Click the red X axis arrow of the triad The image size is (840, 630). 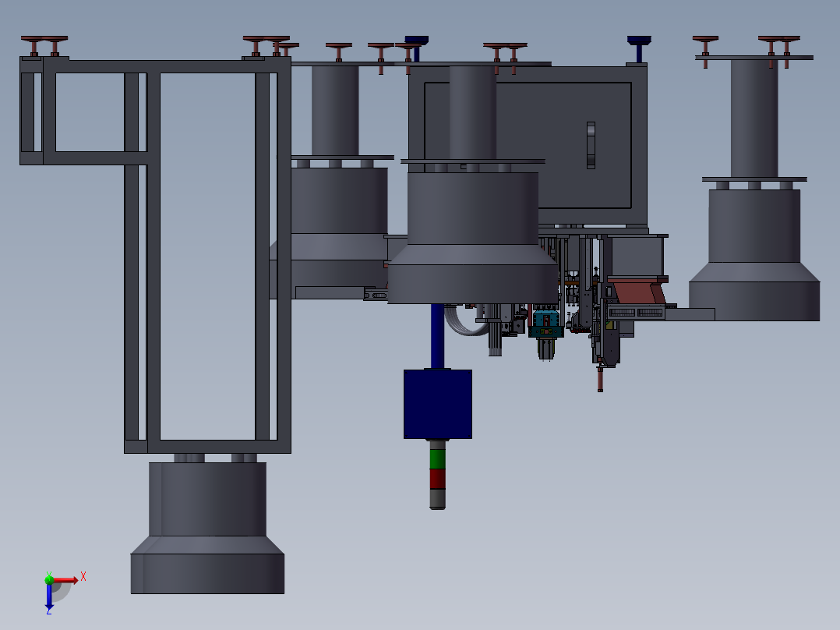click(66, 580)
